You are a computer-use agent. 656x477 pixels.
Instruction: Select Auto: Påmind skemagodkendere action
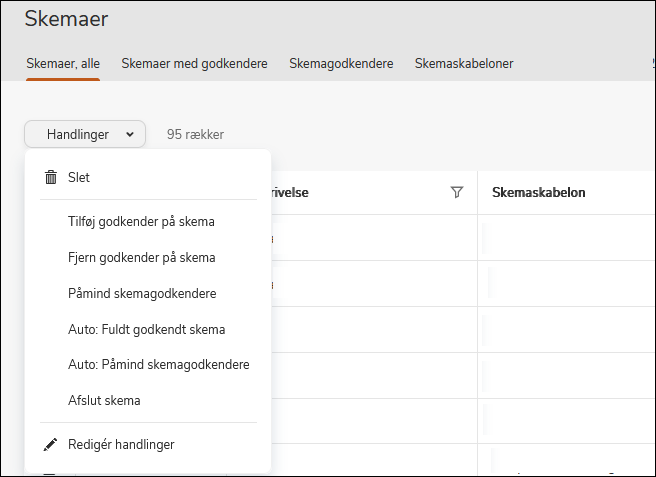coord(158,365)
